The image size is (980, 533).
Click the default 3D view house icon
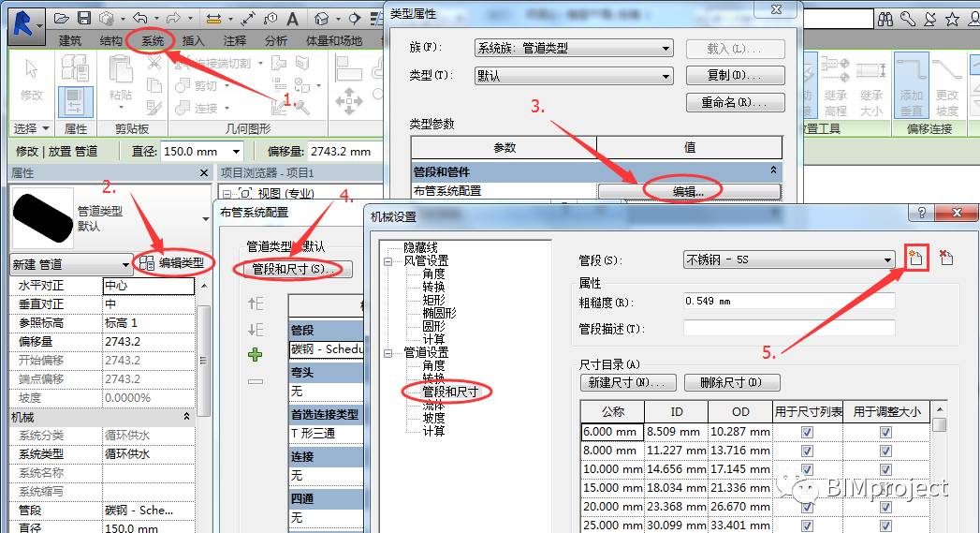pyautogui.click(x=321, y=19)
